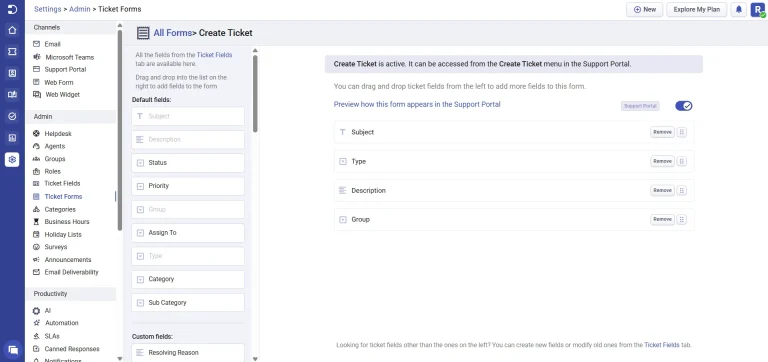Remove the Type field from form
This screenshot has height=362, width=768.
(662, 161)
